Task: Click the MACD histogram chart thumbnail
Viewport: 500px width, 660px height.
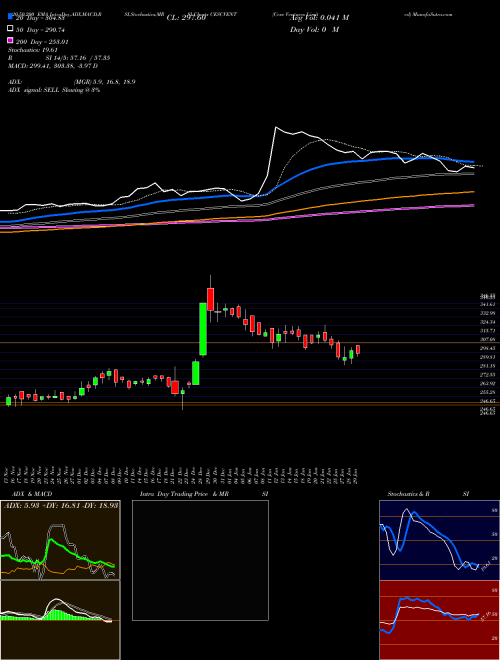Action: tap(60, 620)
